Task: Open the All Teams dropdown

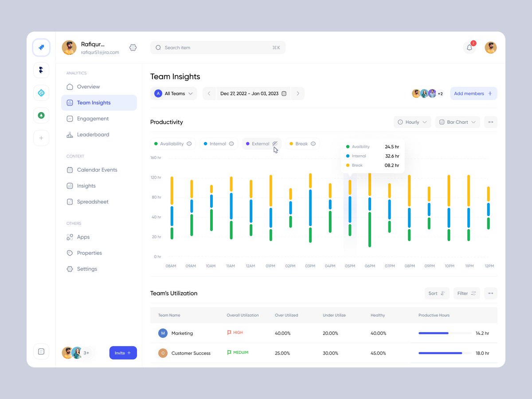Action: point(174,94)
